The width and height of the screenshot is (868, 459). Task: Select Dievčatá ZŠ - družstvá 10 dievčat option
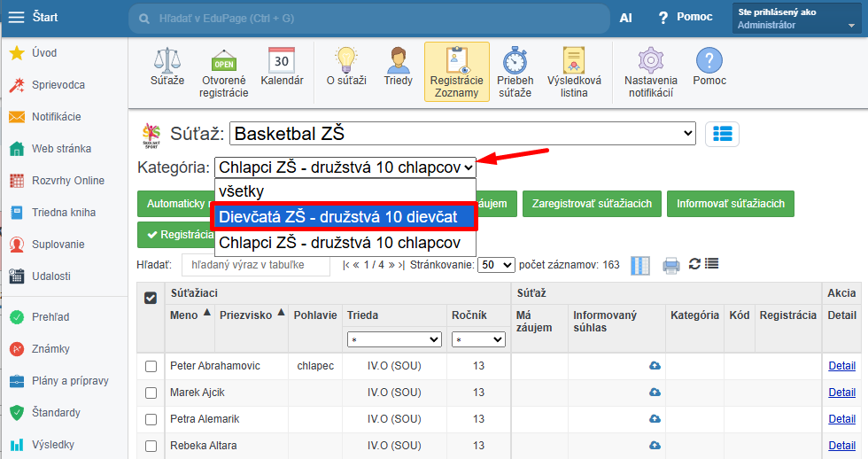coord(344,216)
